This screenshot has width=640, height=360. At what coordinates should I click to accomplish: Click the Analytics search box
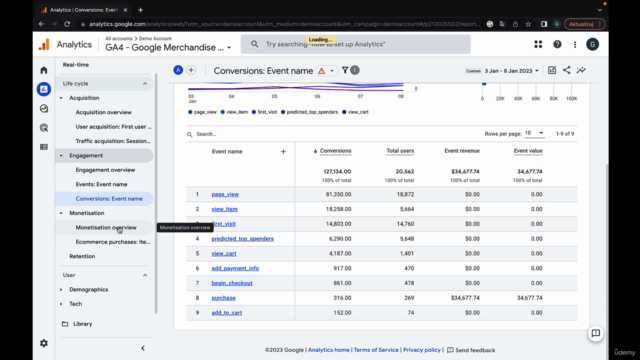point(356,44)
